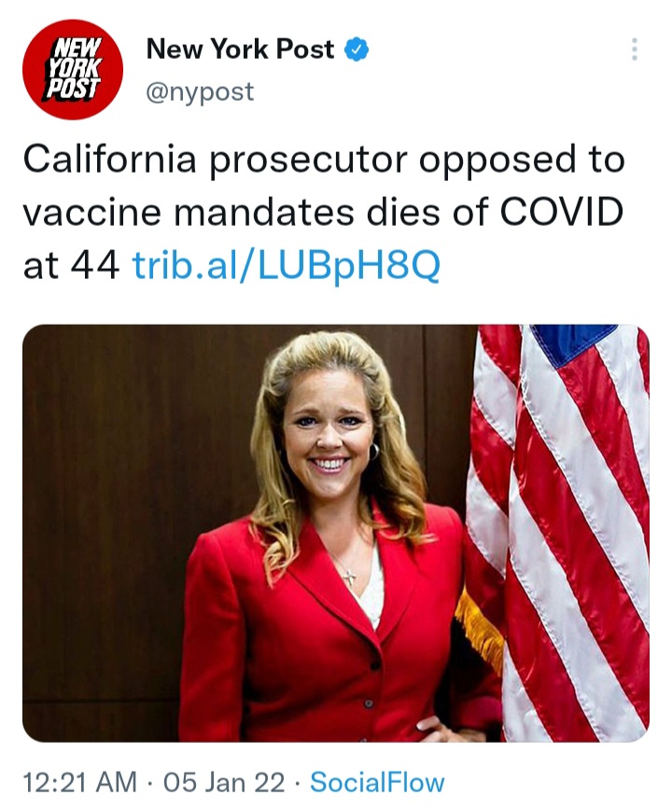Screen dimensions: 672x809
Task: Click the American flag in the photo
Action: [569, 532]
